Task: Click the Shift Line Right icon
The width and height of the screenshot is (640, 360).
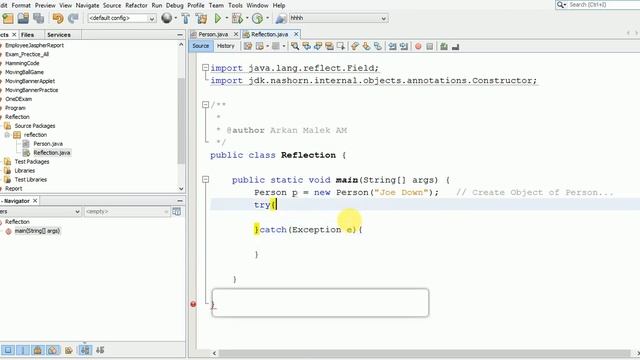Action: (x=404, y=47)
